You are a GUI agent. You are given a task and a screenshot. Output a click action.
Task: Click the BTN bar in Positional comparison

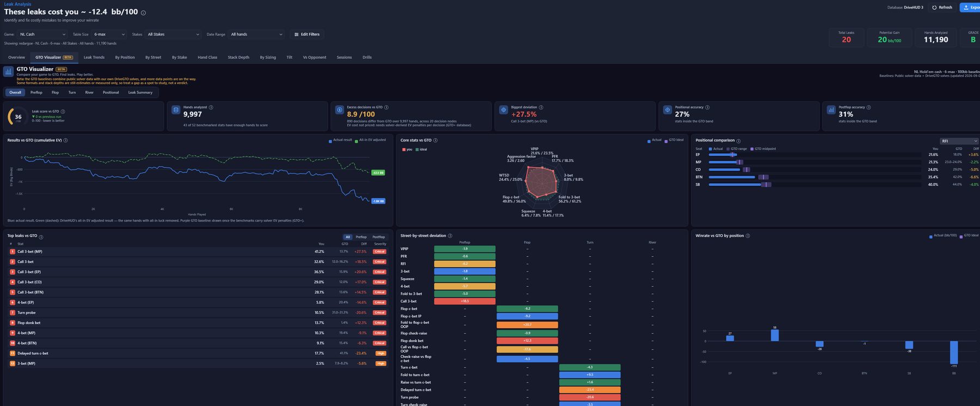[x=732, y=177]
